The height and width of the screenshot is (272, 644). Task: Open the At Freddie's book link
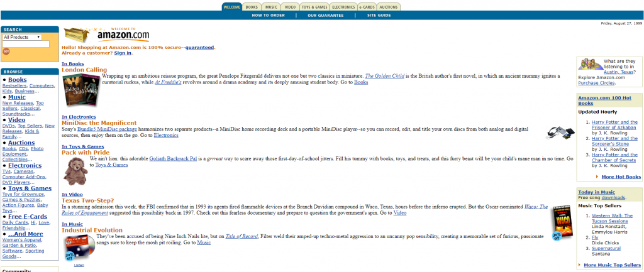(x=169, y=82)
